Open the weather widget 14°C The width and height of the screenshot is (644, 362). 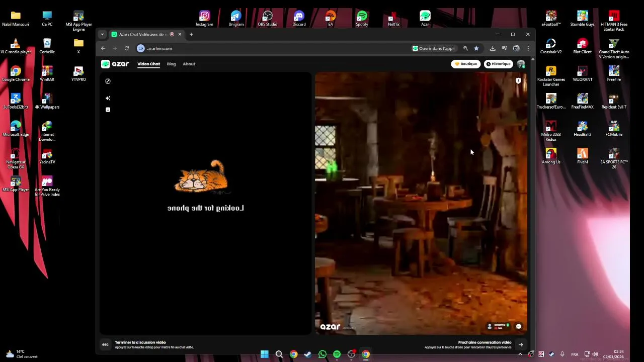(x=22, y=354)
